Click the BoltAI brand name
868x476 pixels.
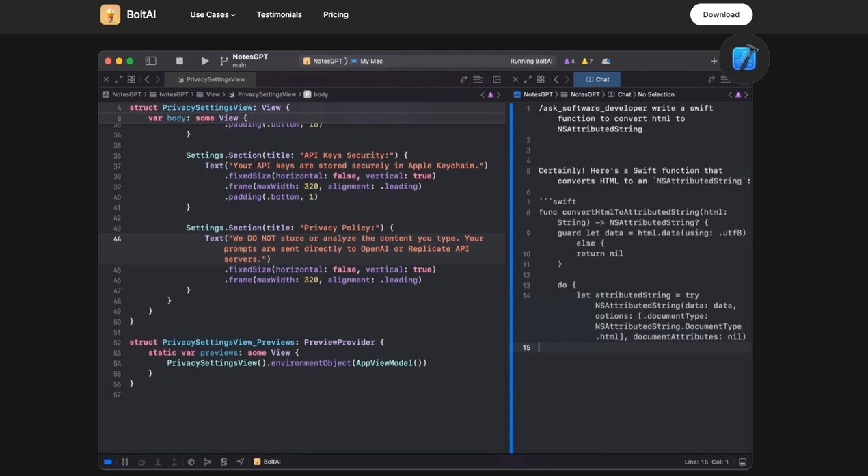tap(141, 14)
